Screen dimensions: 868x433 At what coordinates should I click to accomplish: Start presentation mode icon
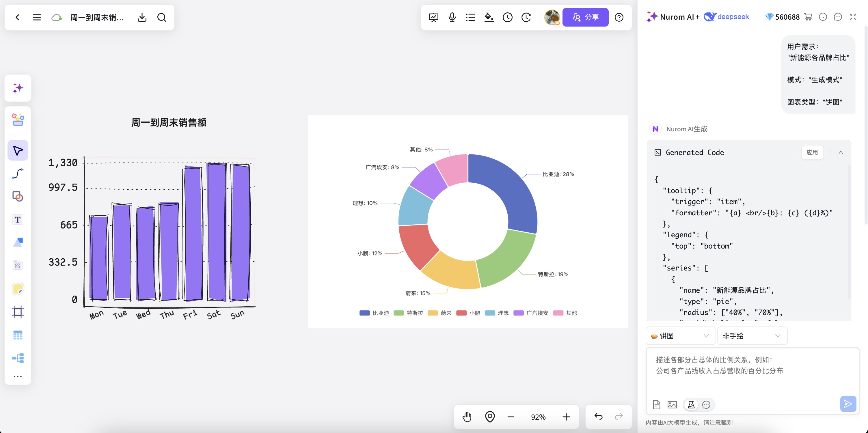click(x=434, y=17)
